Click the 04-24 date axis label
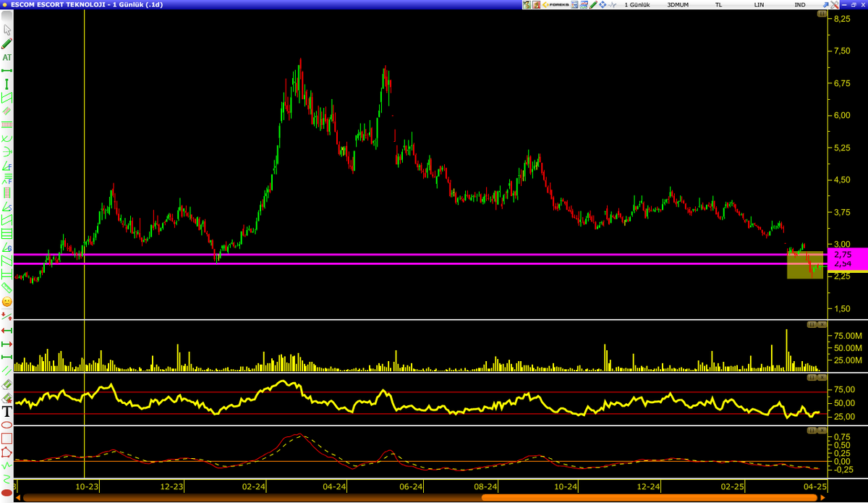 (333, 486)
